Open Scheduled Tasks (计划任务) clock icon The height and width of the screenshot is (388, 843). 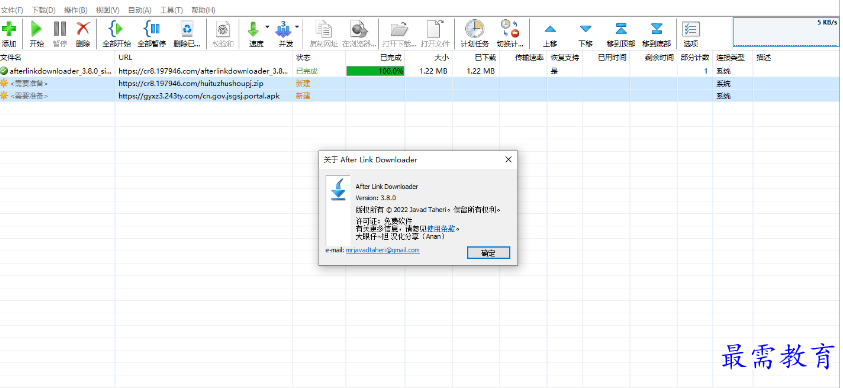click(x=474, y=29)
